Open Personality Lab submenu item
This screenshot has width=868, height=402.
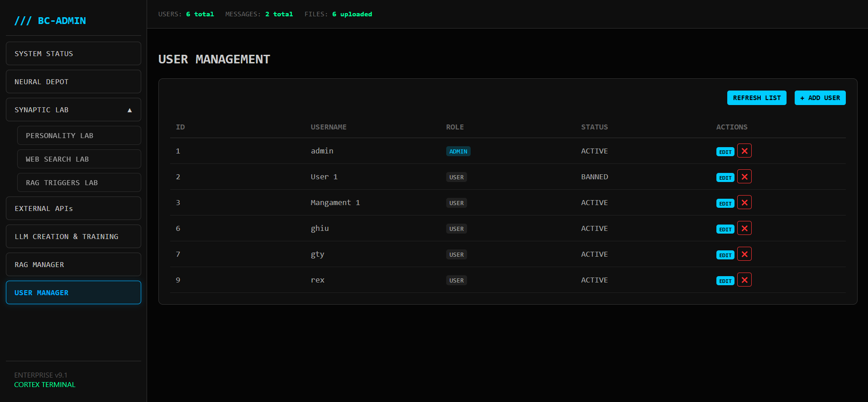(x=79, y=135)
